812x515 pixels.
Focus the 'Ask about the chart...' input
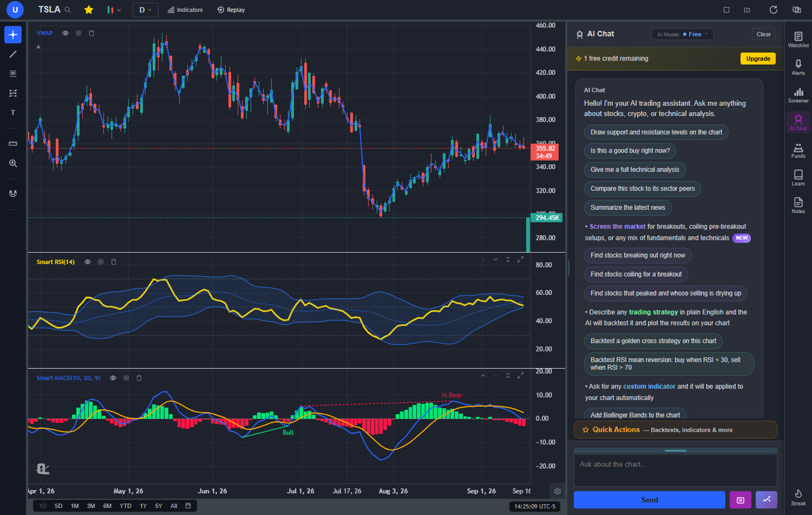pyautogui.click(x=675, y=470)
